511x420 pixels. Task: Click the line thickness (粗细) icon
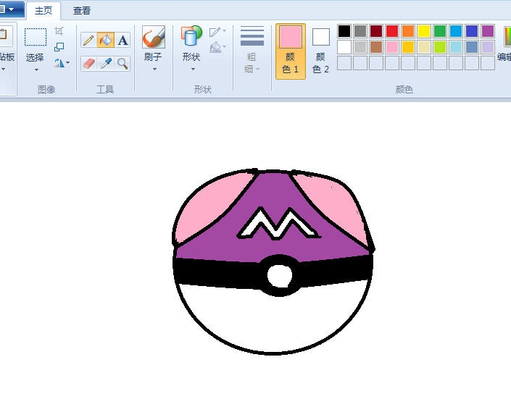[x=252, y=35]
